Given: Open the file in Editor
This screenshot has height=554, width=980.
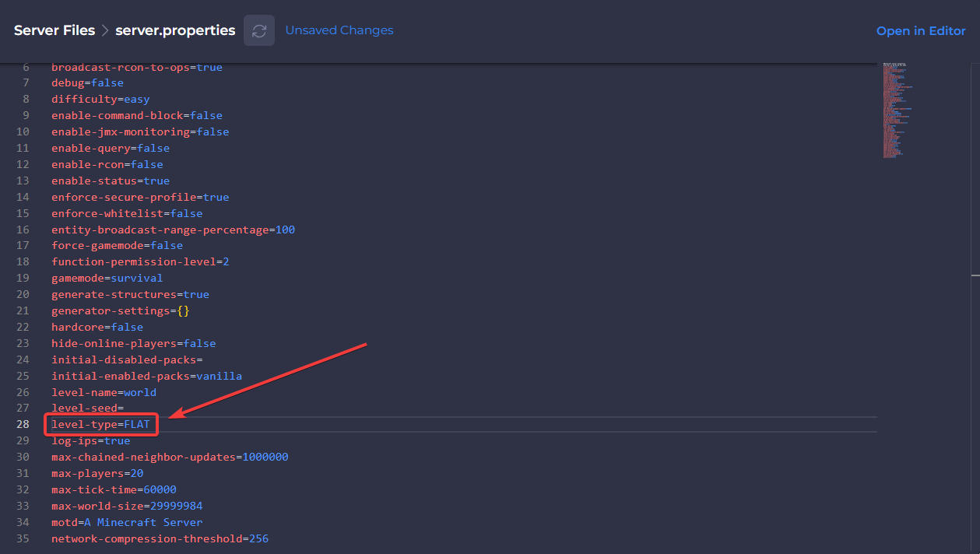Looking at the screenshot, I should (x=920, y=31).
